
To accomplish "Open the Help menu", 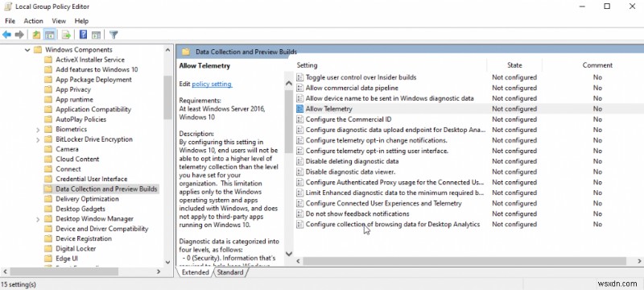I will coord(81,21).
